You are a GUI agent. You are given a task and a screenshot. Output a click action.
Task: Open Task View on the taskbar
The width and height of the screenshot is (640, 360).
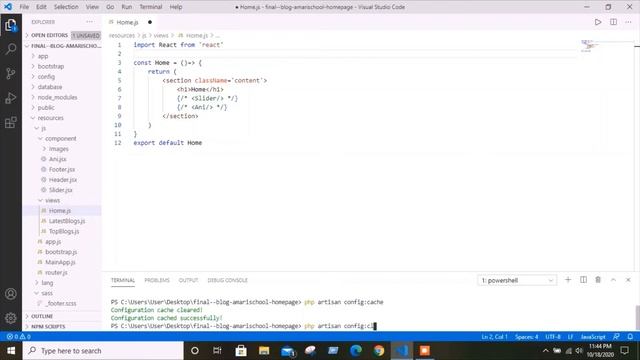pyautogui.click(x=217, y=351)
